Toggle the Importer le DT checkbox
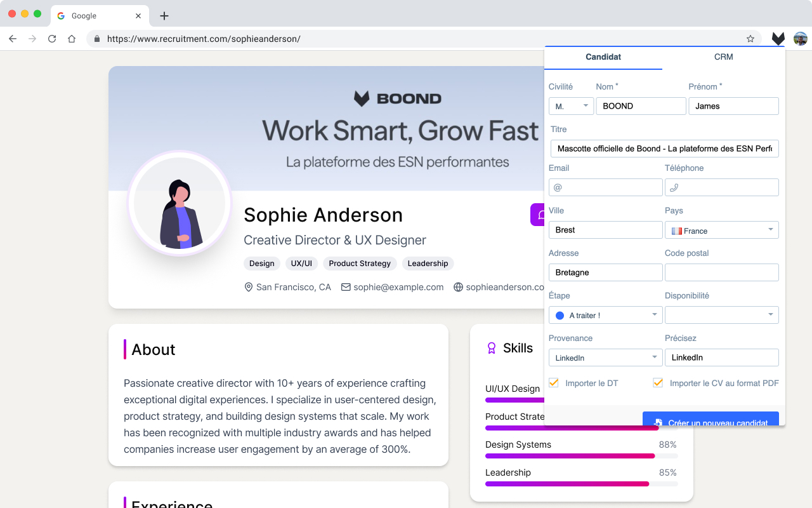The height and width of the screenshot is (508, 812). [554, 383]
